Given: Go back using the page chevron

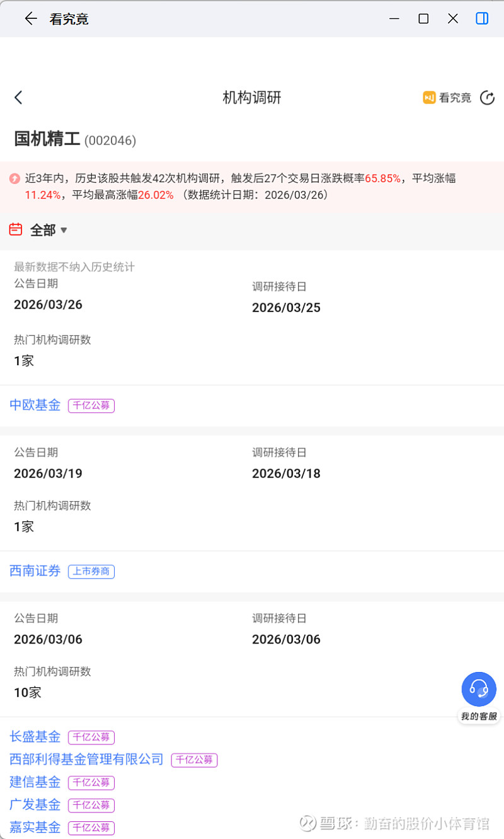Looking at the screenshot, I should 18,98.
